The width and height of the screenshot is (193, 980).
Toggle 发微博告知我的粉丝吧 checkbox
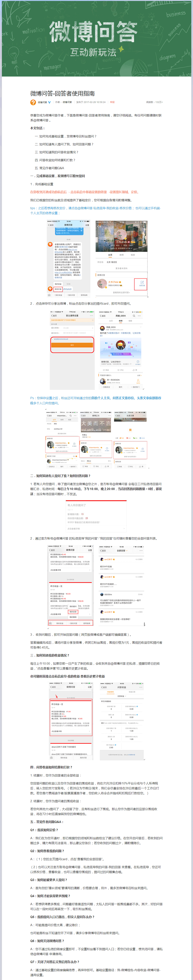(x=53, y=339)
